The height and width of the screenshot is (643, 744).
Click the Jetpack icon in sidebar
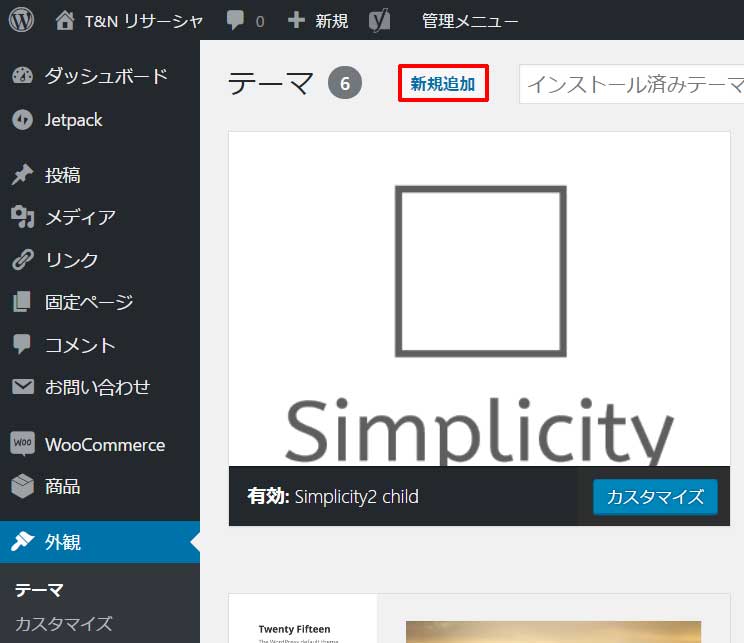[x=22, y=120]
